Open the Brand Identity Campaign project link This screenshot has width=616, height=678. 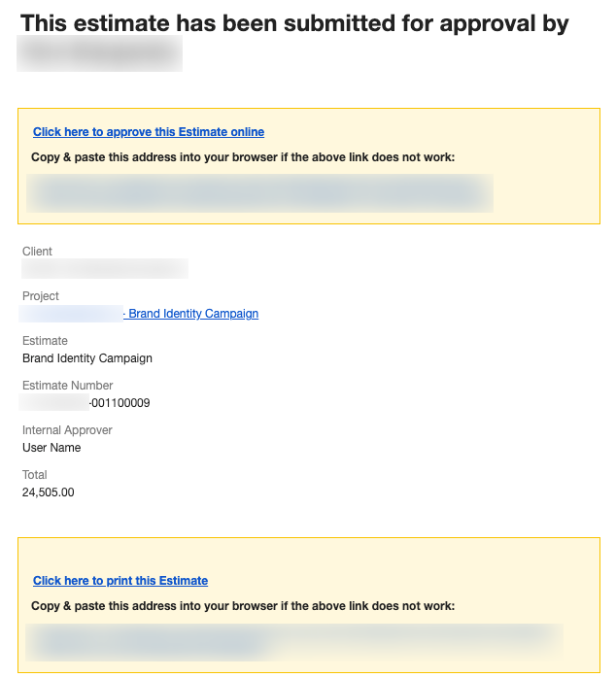190,314
